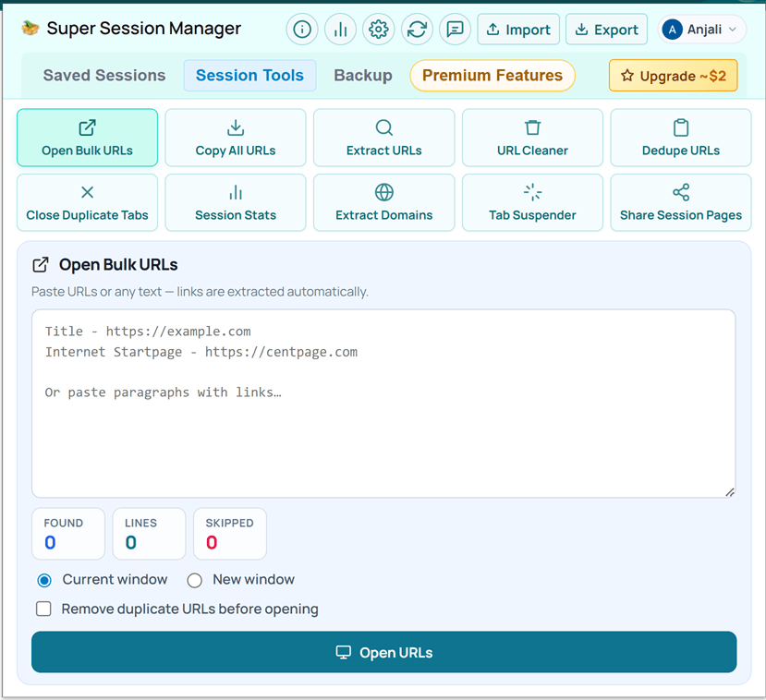
Task: Select the Current window radio option
Action: [x=44, y=580]
